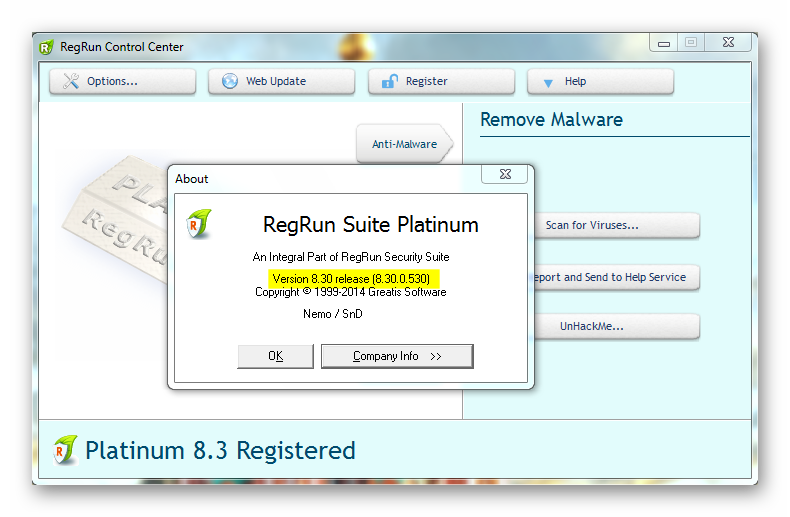Click the padlock icon on Register

pyautogui.click(x=389, y=81)
